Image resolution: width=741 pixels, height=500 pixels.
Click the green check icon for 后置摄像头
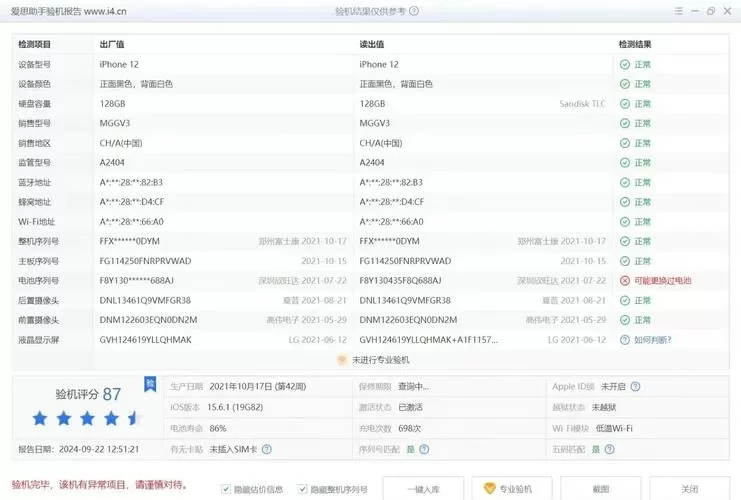(625, 301)
